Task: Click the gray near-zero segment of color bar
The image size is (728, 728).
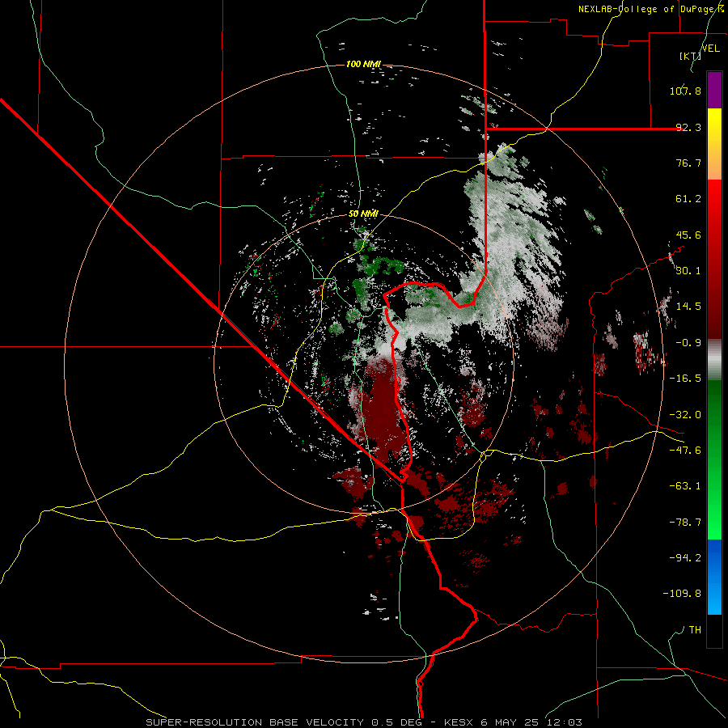Action: point(714,360)
